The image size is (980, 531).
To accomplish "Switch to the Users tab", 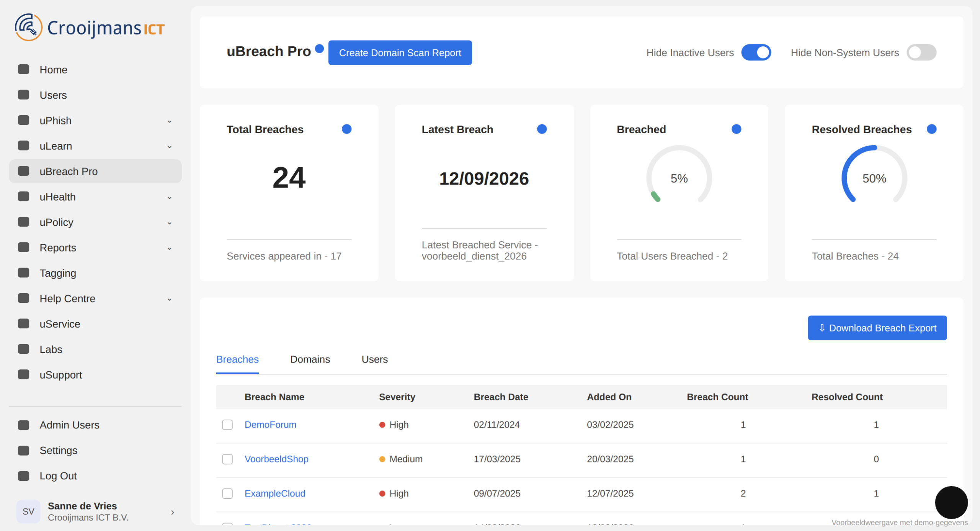I will coord(374,359).
